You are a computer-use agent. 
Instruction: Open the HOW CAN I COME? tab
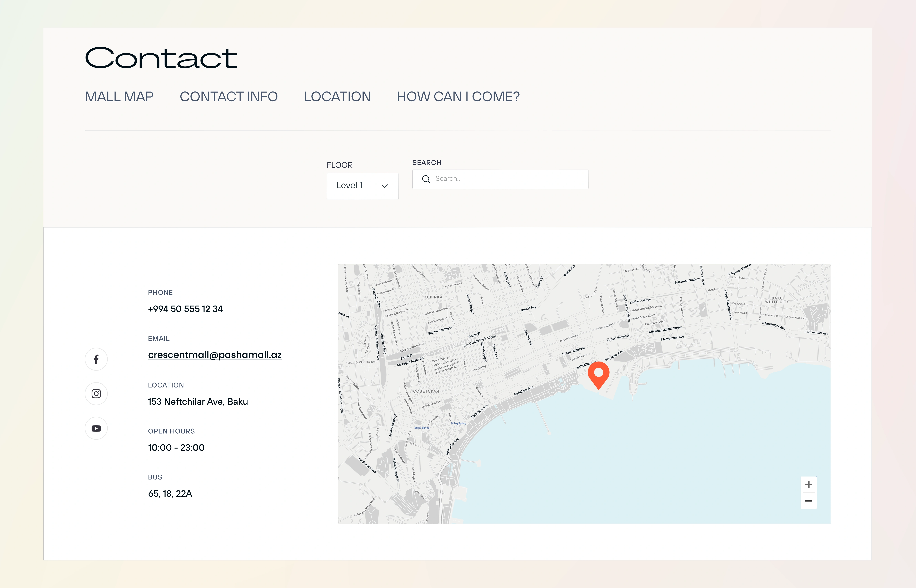pos(458,97)
